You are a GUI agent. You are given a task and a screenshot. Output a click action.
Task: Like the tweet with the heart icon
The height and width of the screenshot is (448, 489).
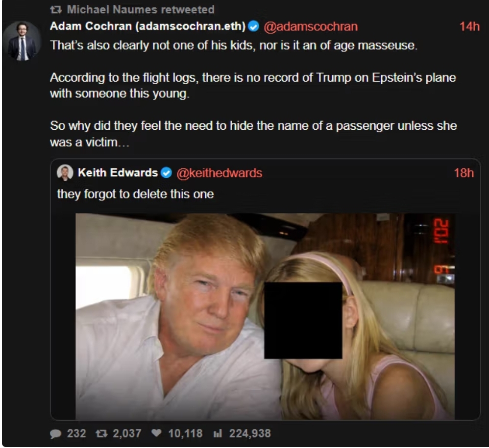157,433
